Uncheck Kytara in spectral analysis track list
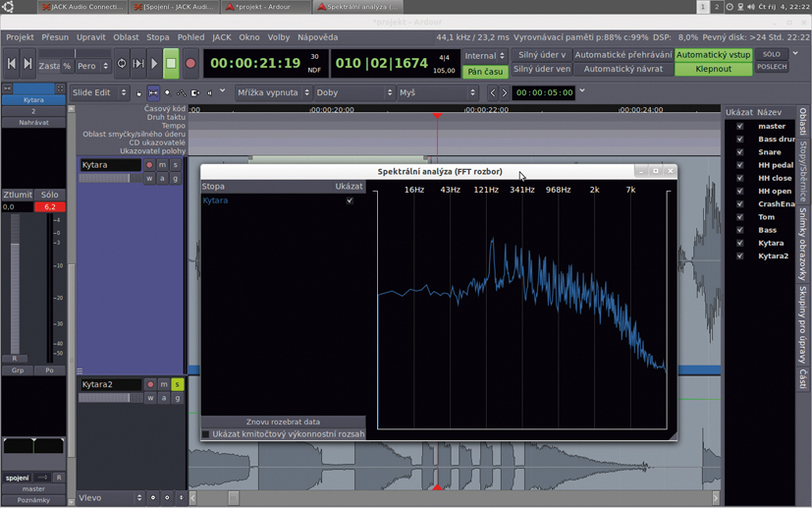 click(350, 200)
